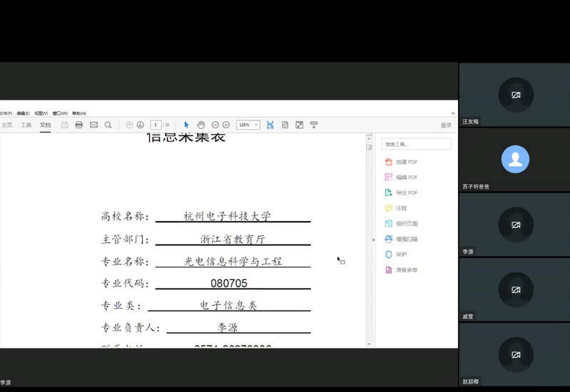Open the 注释 comment tool
This screenshot has width=570, height=392.
coord(396,208)
